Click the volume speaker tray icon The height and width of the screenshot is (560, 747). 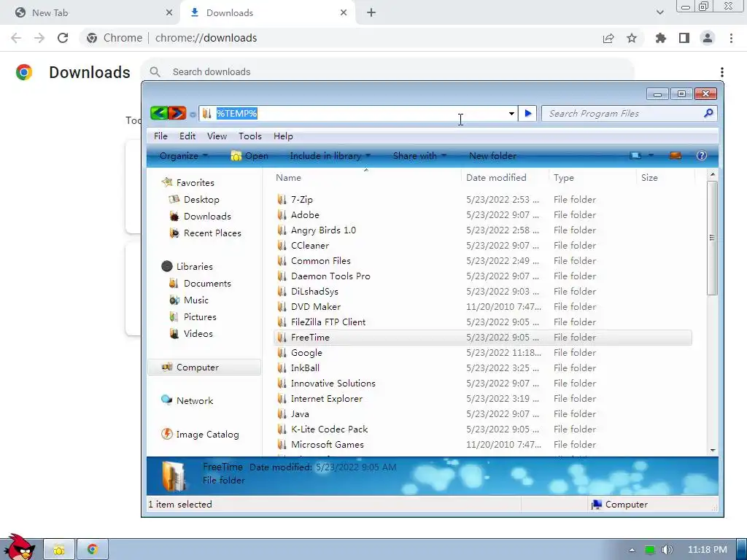(667, 550)
